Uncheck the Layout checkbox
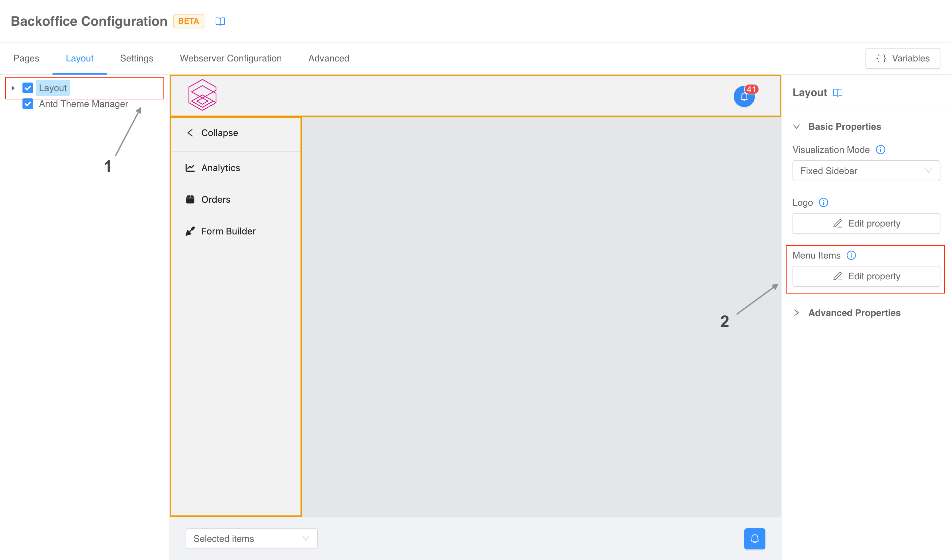Viewport: 951px width, 560px height. tap(27, 87)
